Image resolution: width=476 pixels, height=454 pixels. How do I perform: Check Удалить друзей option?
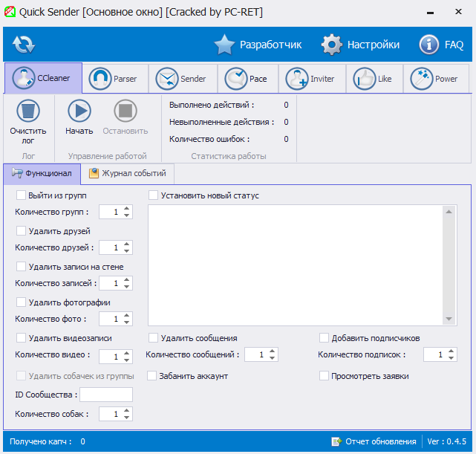coord(21,231)
